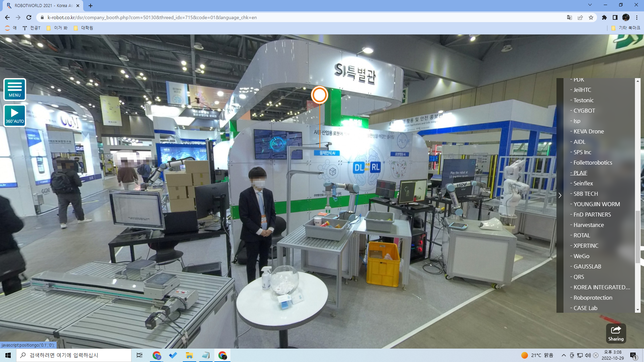
Task: Open the browser extensions puzzle icon
Action: click(x=604, y=17)
